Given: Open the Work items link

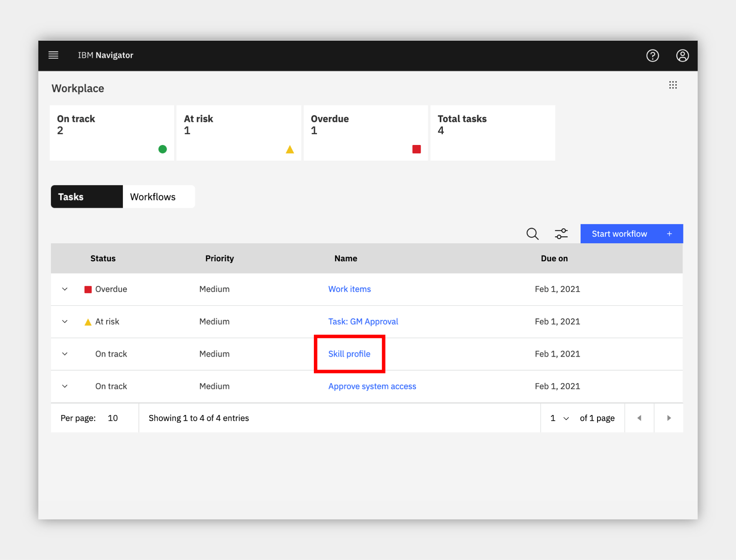Looking at the screenshot, I should click(x=350, y=289).
